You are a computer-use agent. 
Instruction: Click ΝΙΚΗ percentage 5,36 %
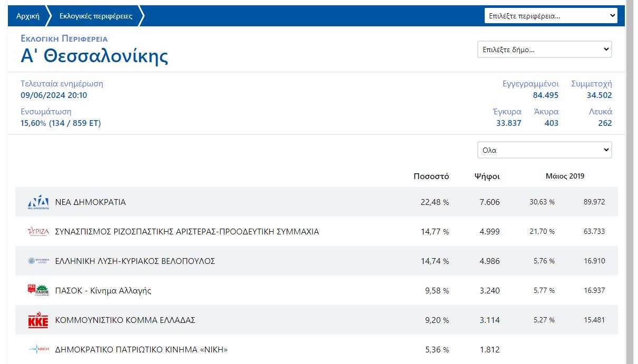tap(437, 349)
